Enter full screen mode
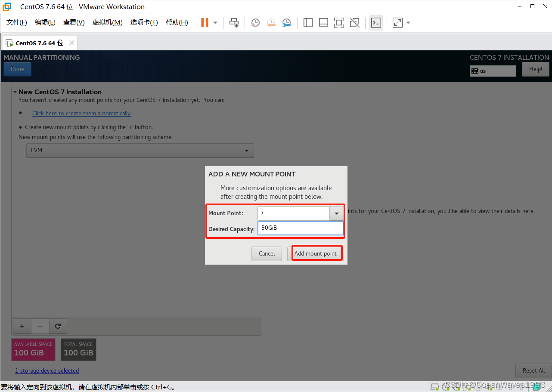 click(x=339, y=22)
